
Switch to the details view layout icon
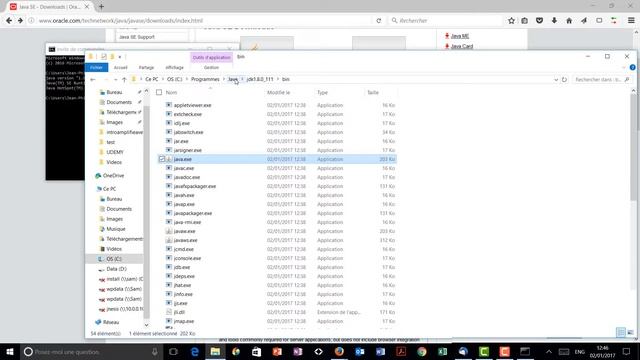pyautogui.click(x=621, y=332)
